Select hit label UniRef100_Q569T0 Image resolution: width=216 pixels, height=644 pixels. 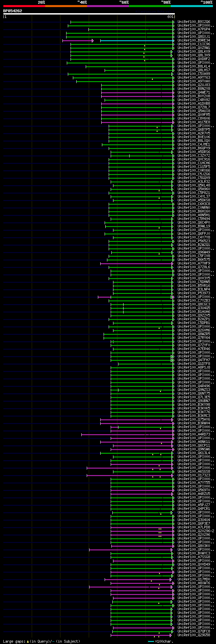point(194,490)
